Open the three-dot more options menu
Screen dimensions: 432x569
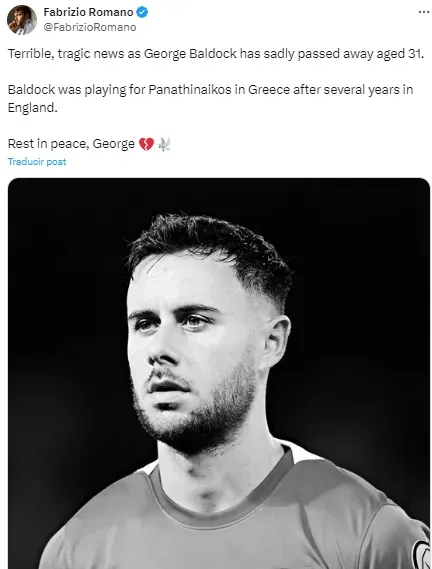(x=424, y=12)
